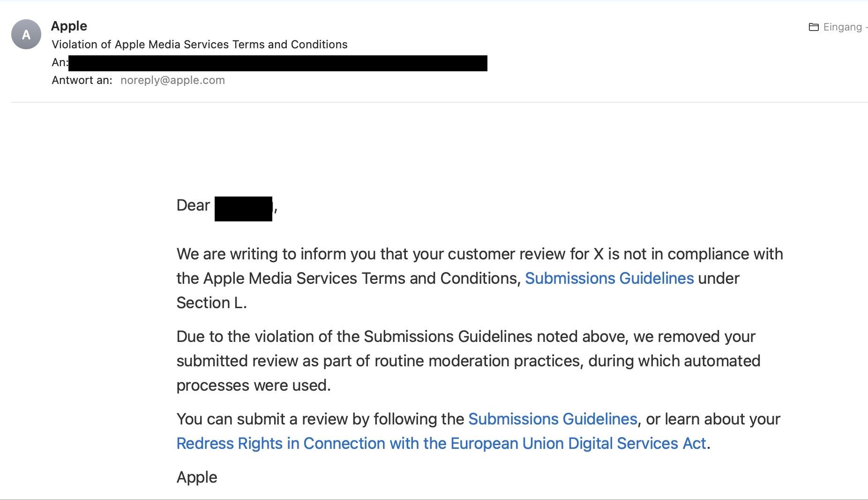The image size is (868, 500).
Task: Click the sentence starting "Due to the violation"
Action: tap(465, 337)
